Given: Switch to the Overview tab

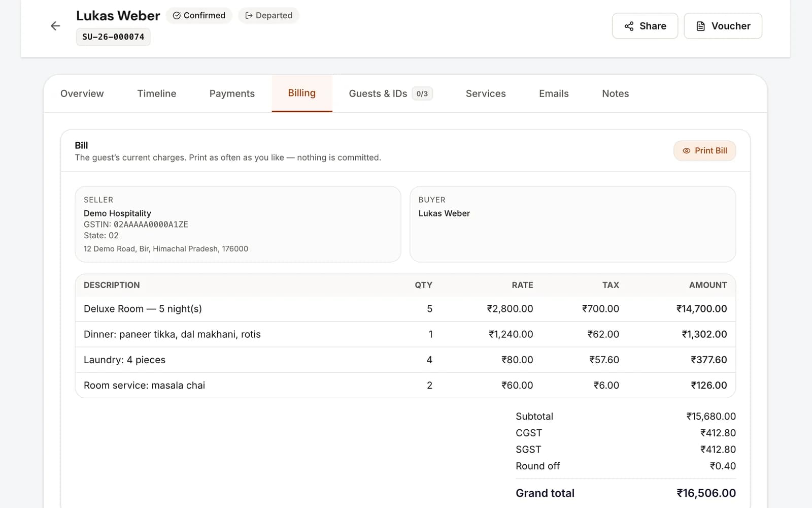Looking at the screenshot, I should point(82,93).
